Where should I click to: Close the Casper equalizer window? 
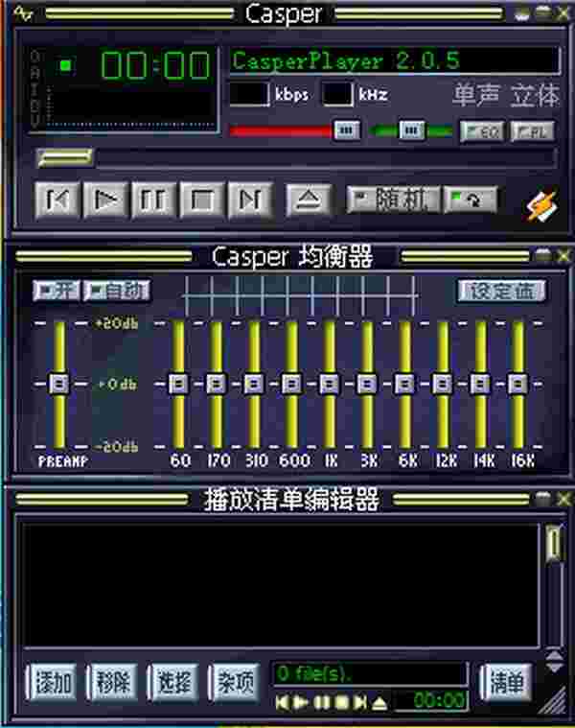563,255
